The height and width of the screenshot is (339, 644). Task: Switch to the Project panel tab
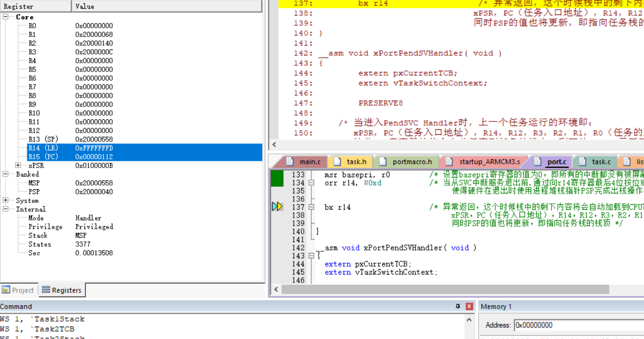click(18, 290)
